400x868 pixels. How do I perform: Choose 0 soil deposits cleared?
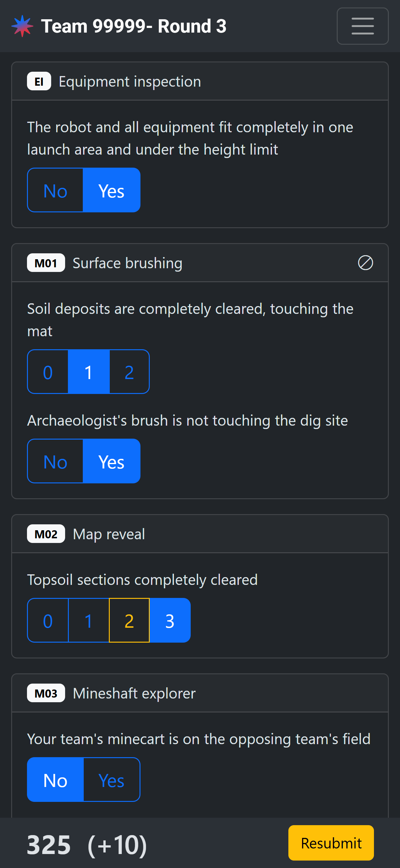48,372
